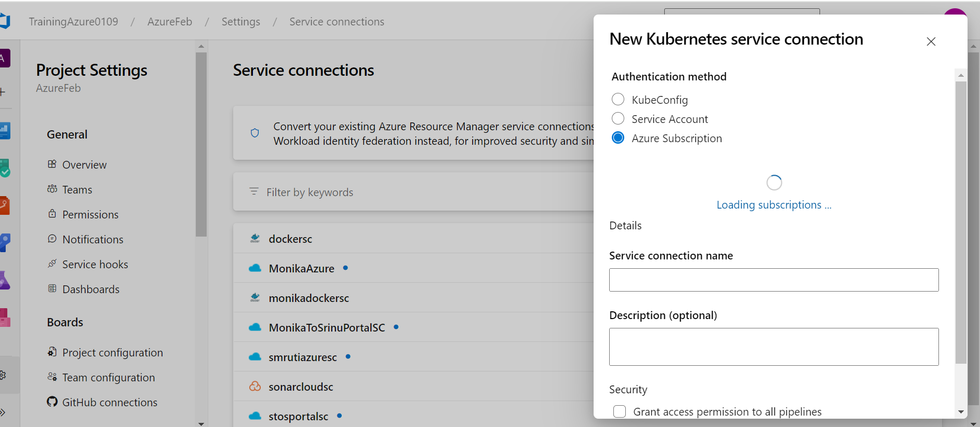Click the shield icon in the conversion banner
980x427 pixels.
pyautogui.click(x=254, y=133)
